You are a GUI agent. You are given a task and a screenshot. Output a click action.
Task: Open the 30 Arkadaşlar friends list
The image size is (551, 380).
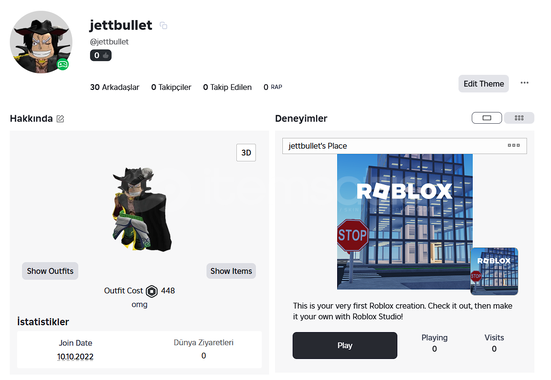click(115, 87)
